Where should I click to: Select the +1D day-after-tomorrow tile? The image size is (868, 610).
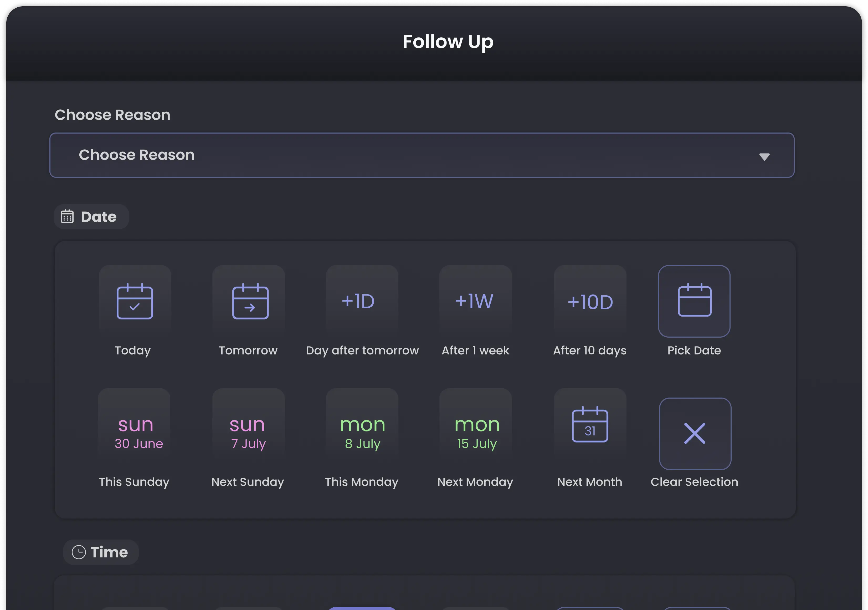click(361, 301)
